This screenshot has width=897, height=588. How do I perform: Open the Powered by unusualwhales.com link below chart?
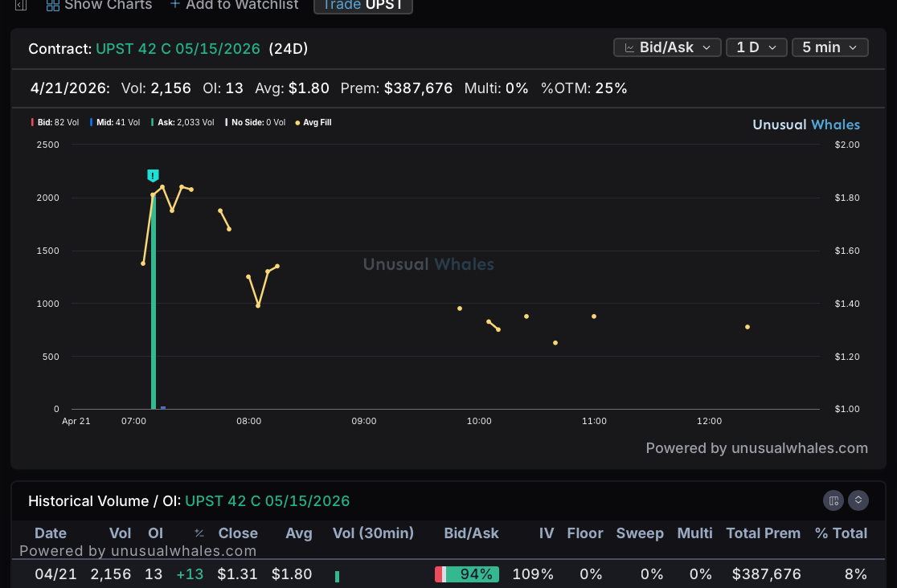point(757,448)
